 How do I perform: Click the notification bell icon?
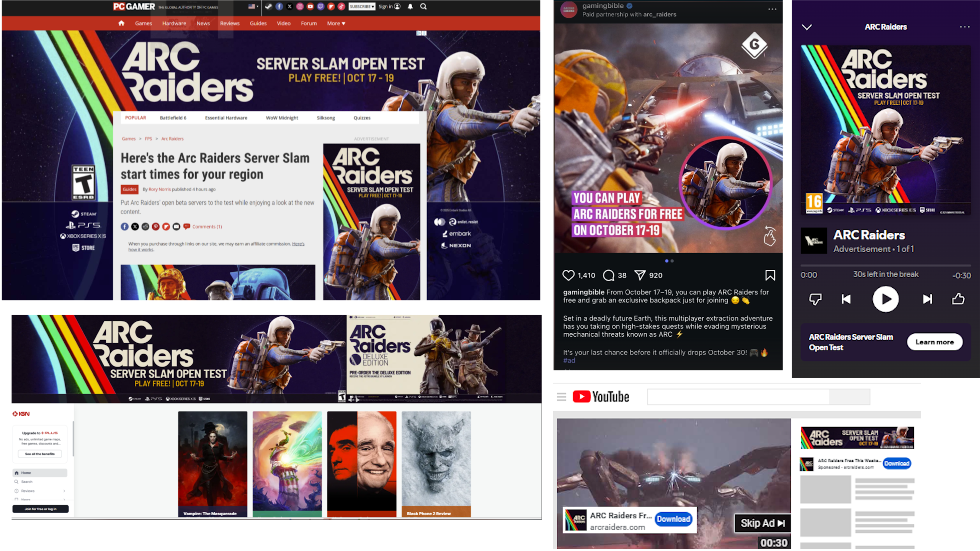click(410, 7)
